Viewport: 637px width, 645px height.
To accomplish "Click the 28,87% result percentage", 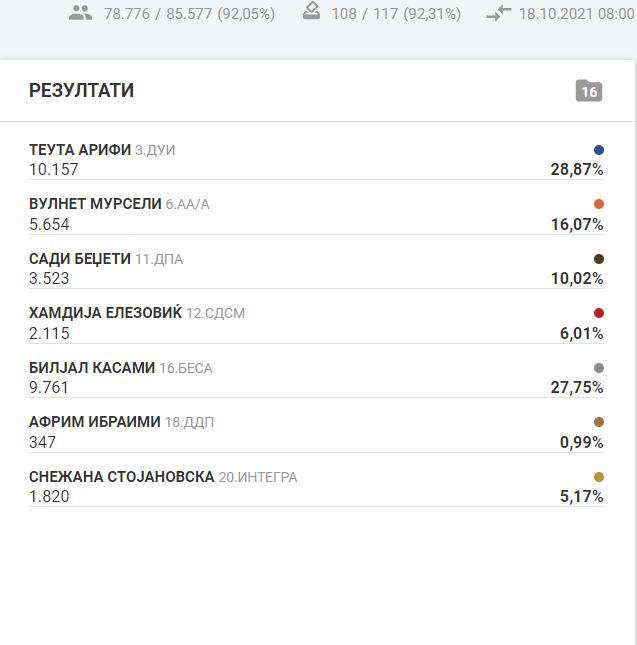I will (577, 170).
